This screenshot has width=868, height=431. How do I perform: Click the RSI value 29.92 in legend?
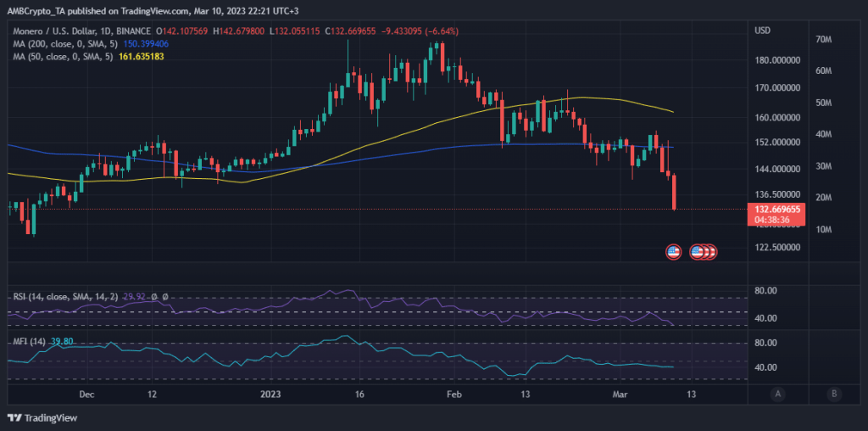pos(135,297)
